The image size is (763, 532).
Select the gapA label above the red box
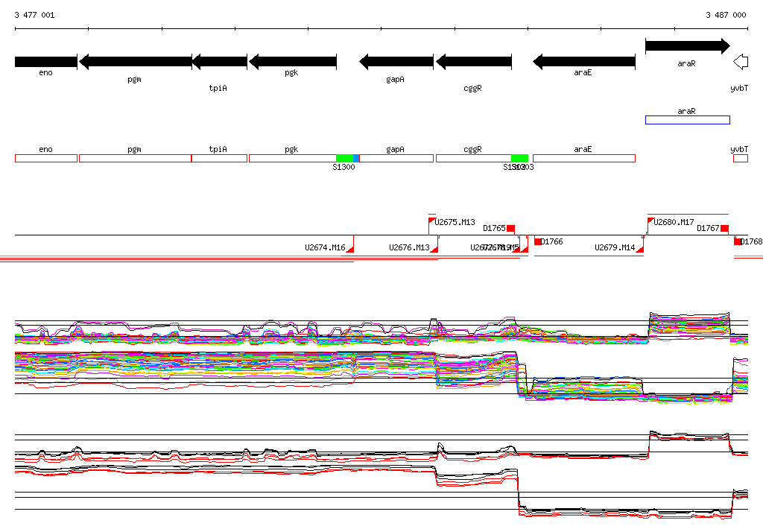[x=395, y=150]
